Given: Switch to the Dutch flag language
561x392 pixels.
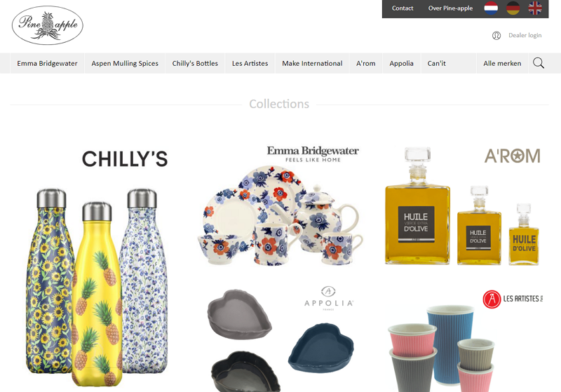Looking at the screenshot, I should (x=491, y=8).
